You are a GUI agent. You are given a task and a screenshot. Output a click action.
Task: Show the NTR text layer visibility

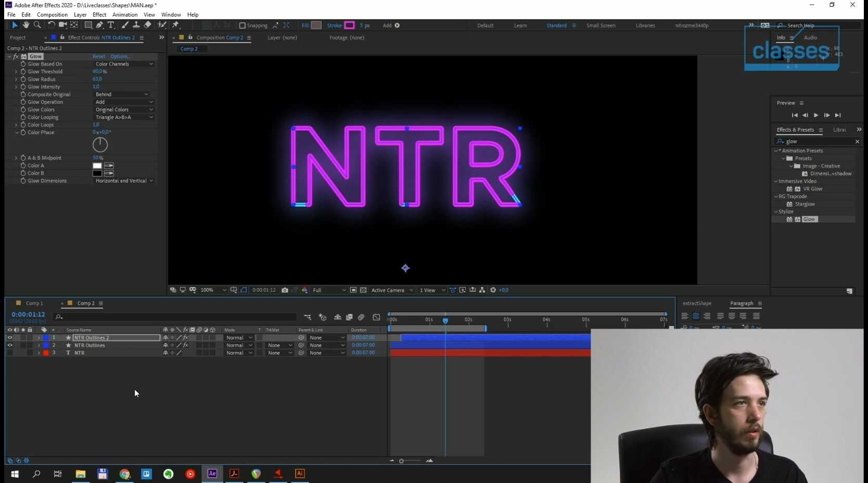click(x=10, y=353)
